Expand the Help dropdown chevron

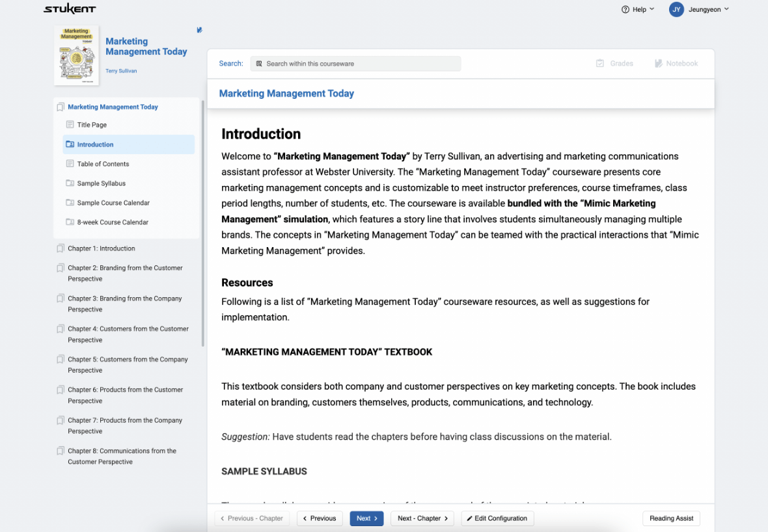[x=652, y=9]
